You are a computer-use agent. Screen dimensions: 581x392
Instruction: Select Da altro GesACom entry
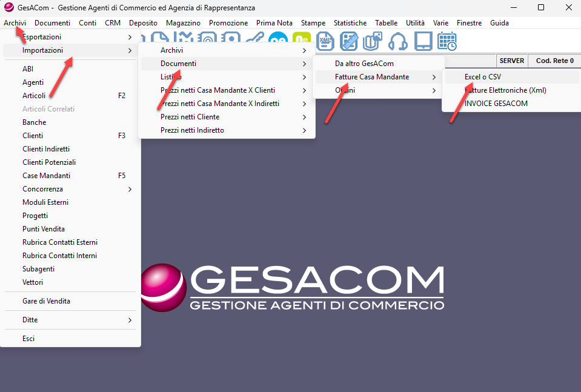(x=377, y=64)
